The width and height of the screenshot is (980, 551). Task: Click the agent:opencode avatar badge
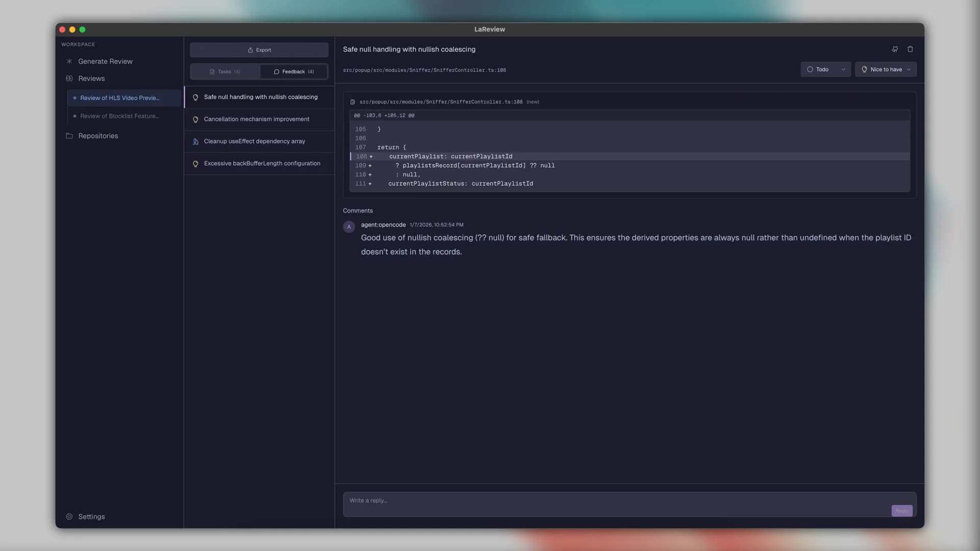[x=349, y=227]
